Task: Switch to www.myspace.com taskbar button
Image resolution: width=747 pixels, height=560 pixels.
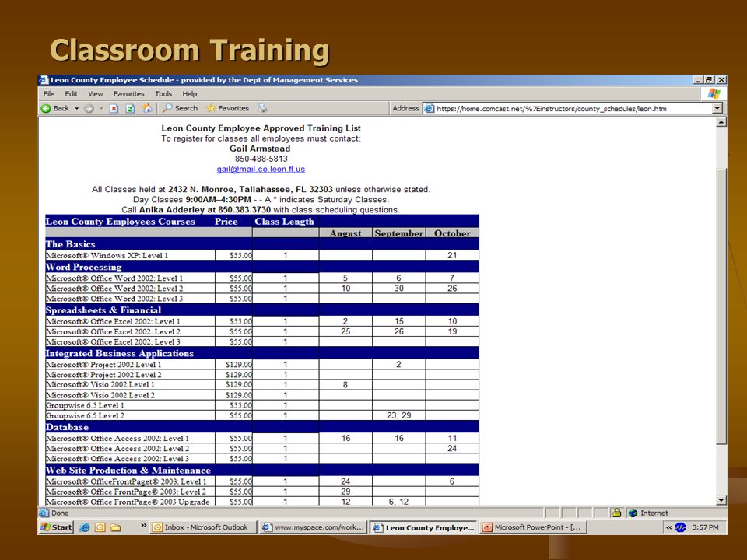Action: (314, 527)
